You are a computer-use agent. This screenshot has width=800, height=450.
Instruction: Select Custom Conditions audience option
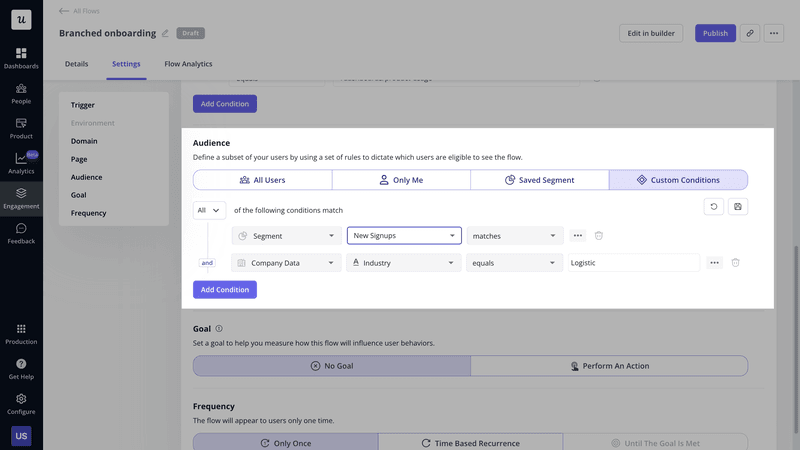click(679, 180)
